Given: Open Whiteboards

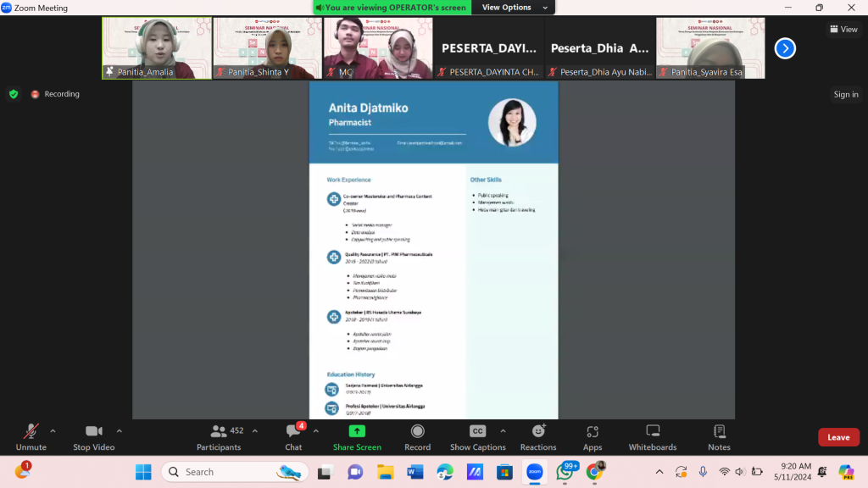Looking at the screenshot, I should click(x=652, y=437).
